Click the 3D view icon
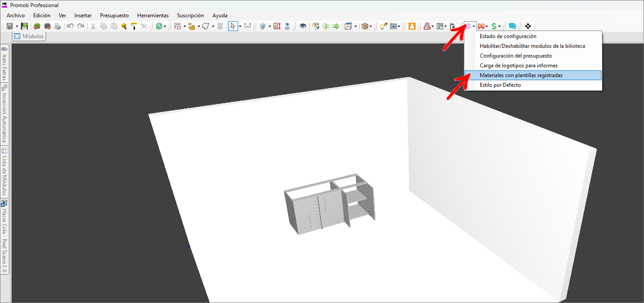644x303 pixels. (287, 26)
